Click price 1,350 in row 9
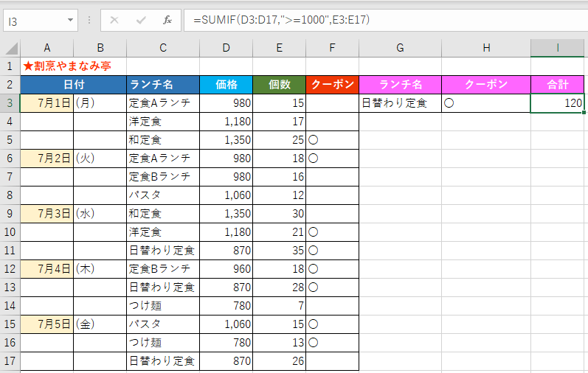This screenshot has width=588, height=373. (226, 214)
